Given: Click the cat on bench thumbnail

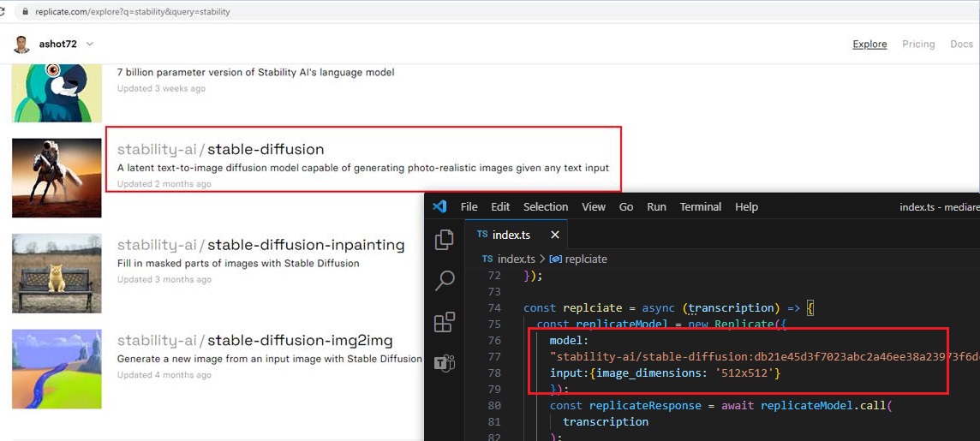Looking at the screenshot, I should [57, 274].
